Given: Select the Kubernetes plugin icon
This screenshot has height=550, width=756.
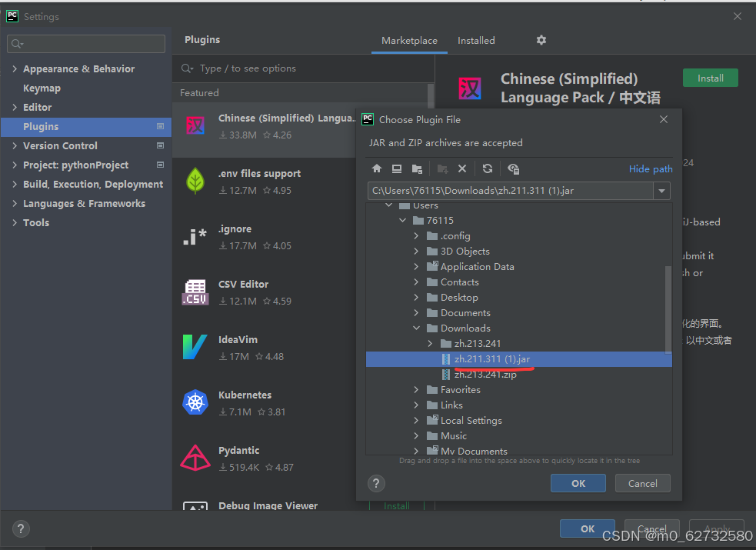Looking at the screenshot, I should tap(195, 402).
